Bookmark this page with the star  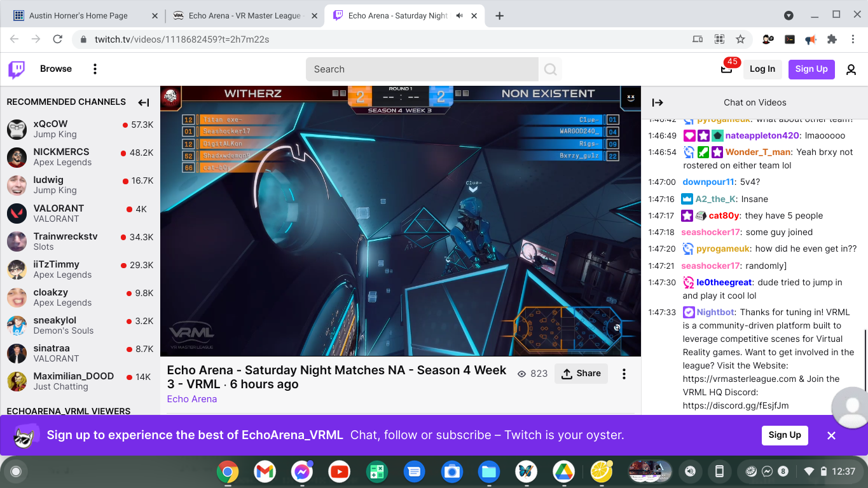coord(740,39)
